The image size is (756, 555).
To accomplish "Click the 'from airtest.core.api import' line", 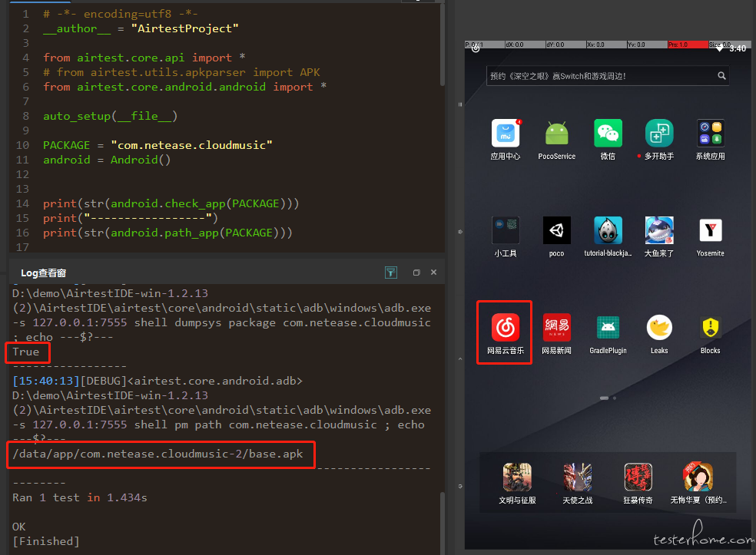I will 144,58.
